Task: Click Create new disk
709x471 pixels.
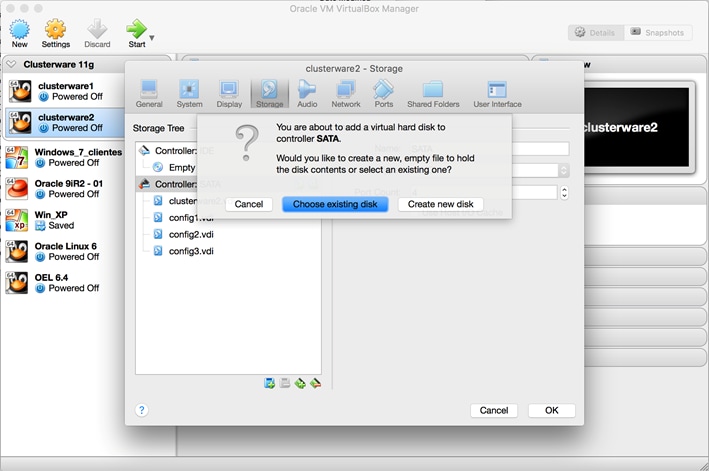Action: [440, 204]
